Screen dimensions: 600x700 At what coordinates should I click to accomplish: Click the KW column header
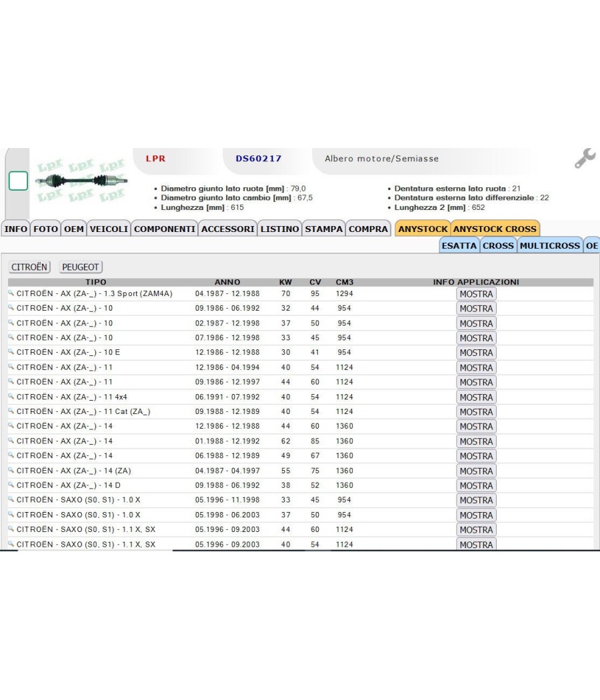pos(285,282)
